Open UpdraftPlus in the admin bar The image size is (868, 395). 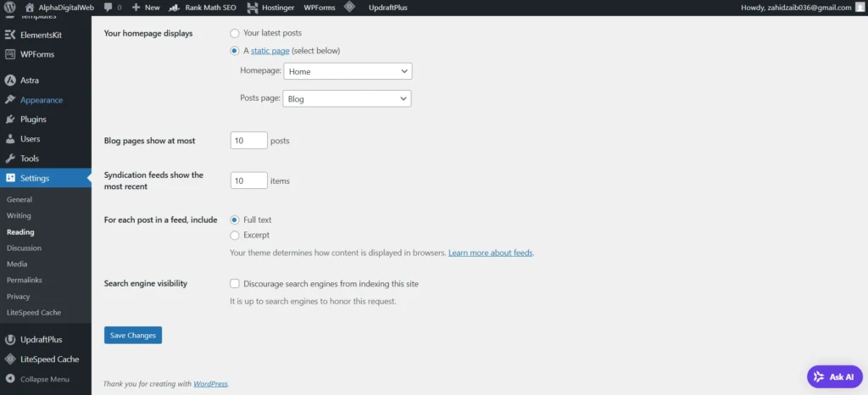tap(387, 8)
